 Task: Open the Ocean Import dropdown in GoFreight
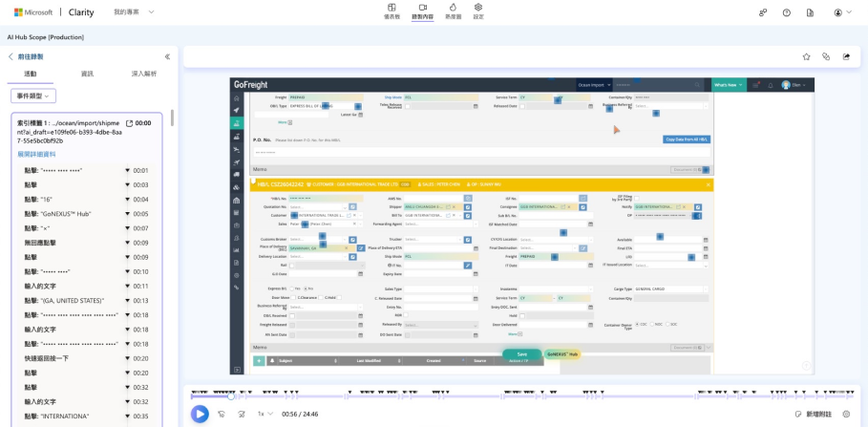[x=594, y=85]
